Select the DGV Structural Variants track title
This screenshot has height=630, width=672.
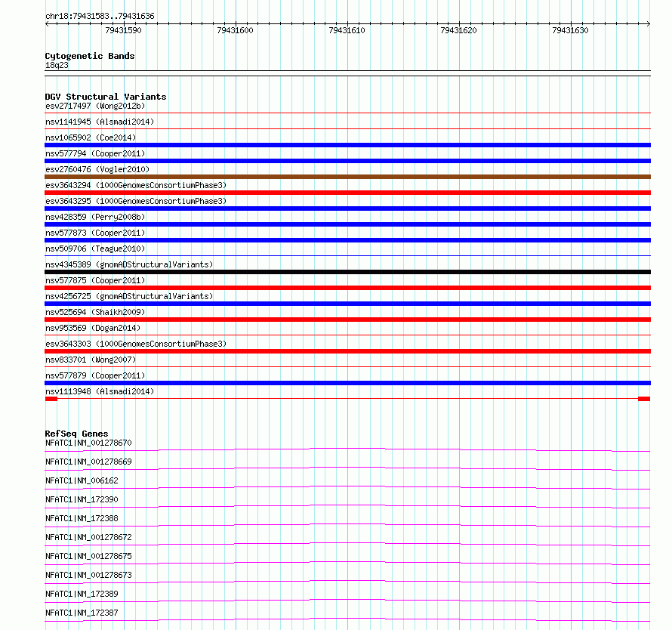[106, 97]
